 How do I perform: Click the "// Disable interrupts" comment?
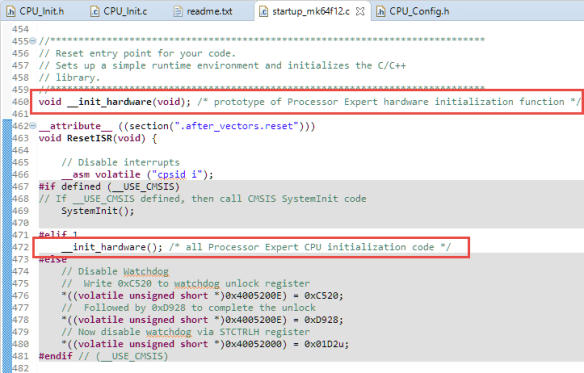(x=120, y=162)
